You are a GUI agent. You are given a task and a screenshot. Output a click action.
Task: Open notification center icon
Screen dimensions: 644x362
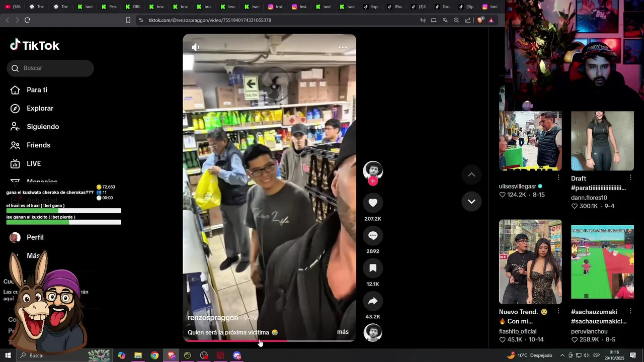coord(633,355)
